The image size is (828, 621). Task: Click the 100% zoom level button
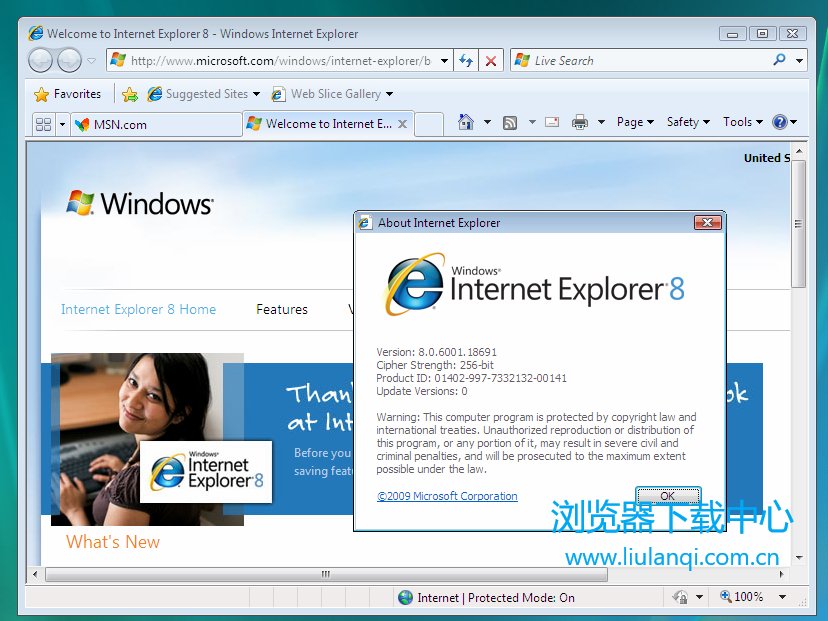click(x=742, y=597)
